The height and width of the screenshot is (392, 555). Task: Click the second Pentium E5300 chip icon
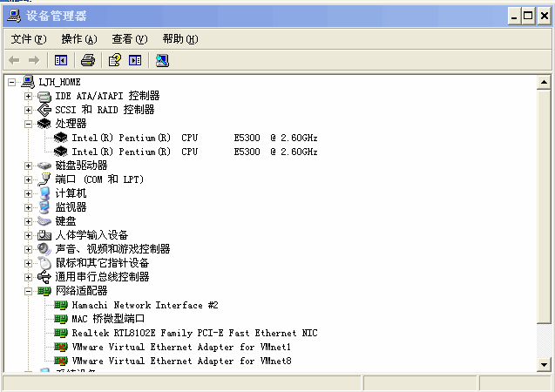click(x=61, y=152)
